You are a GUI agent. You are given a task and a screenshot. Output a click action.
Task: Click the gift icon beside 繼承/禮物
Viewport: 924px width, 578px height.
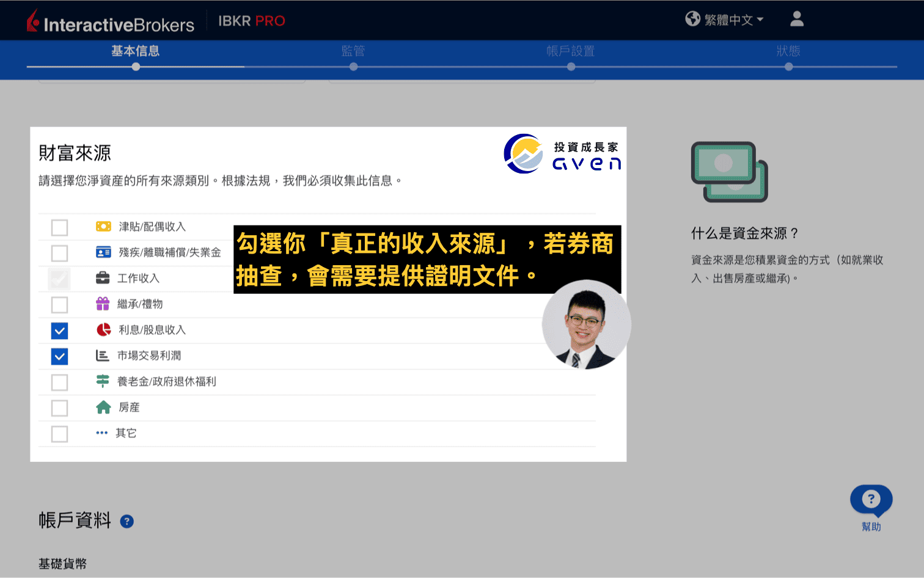click(103, 304)
